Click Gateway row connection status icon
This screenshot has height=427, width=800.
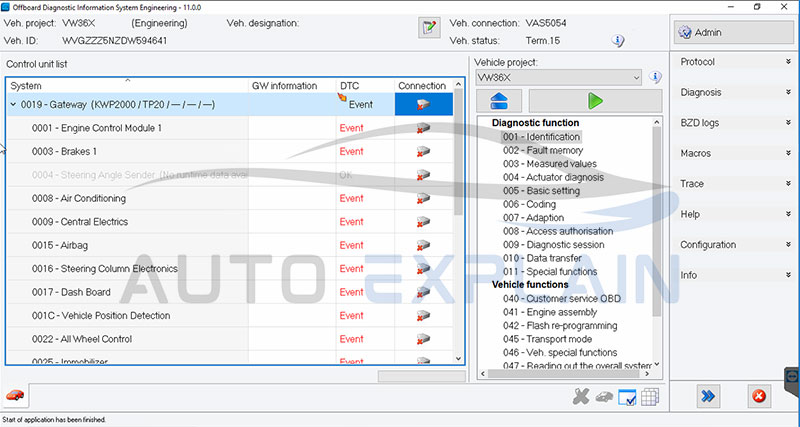pyautogui.click(x=423, y=105)
